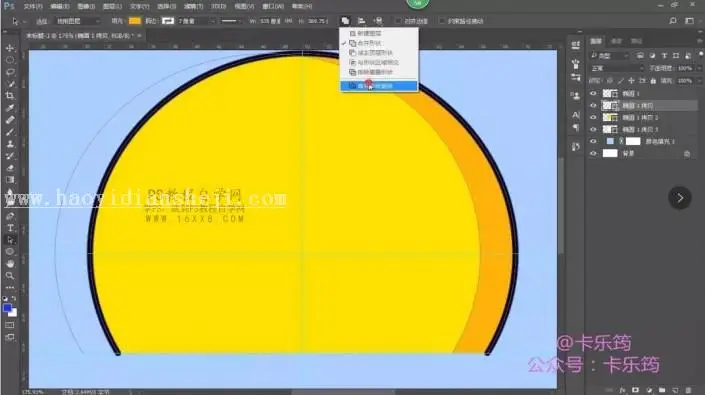This screenshot has width=705, height=395.
Task: Enable the 对齐边缘 checkbox
Action: pos(398,21)
